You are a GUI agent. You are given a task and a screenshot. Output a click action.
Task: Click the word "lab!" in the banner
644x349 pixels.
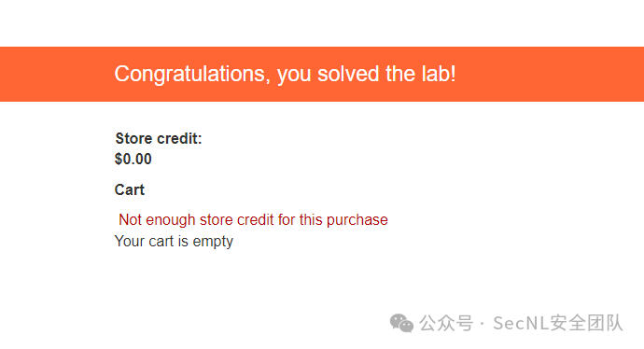tap(439, 74)
